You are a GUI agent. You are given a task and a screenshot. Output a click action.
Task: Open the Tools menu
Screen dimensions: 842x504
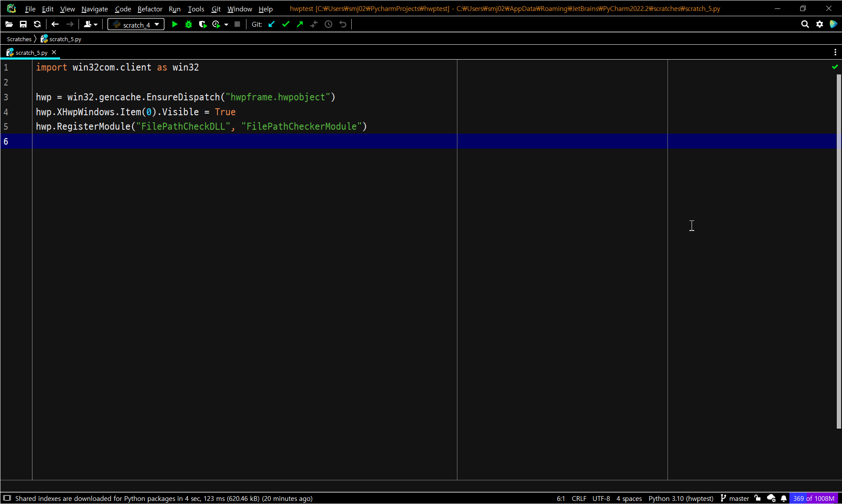pos(196,9)
